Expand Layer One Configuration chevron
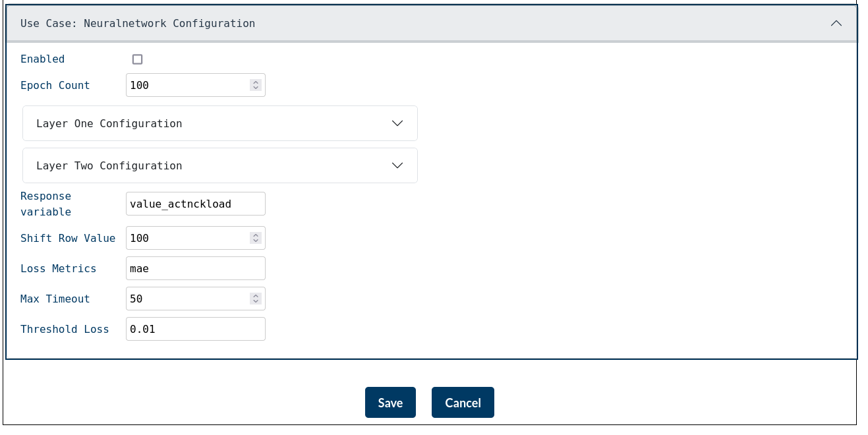Image resolution: width=868 pixels, height=435 pixels. tap(397, 123)
